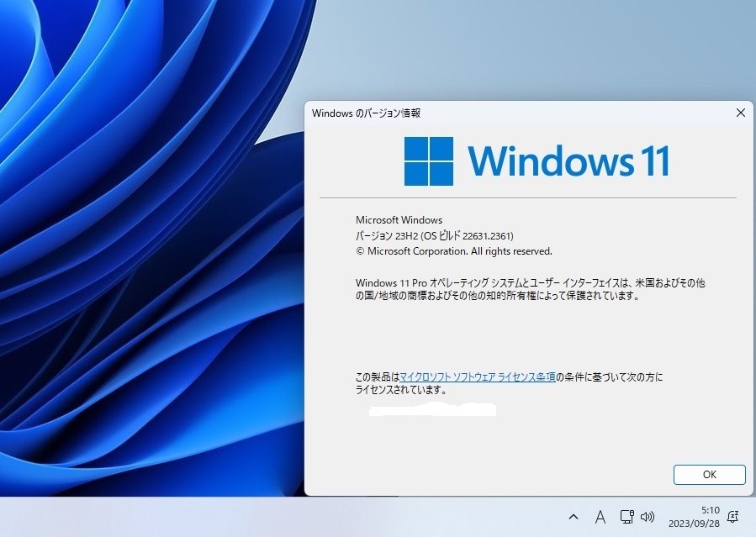Open network settings from the tray icon
The image size is (756, 537).
point(626,517)
